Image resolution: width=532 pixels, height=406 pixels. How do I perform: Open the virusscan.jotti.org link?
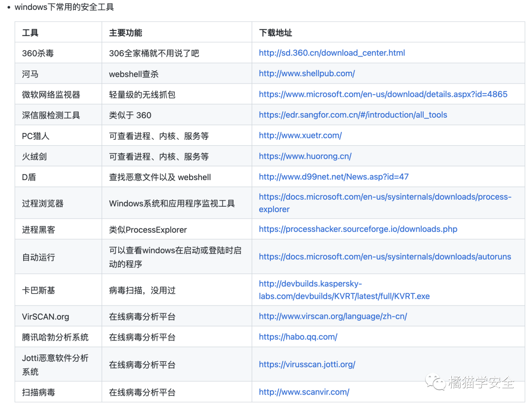click(307, 365)
